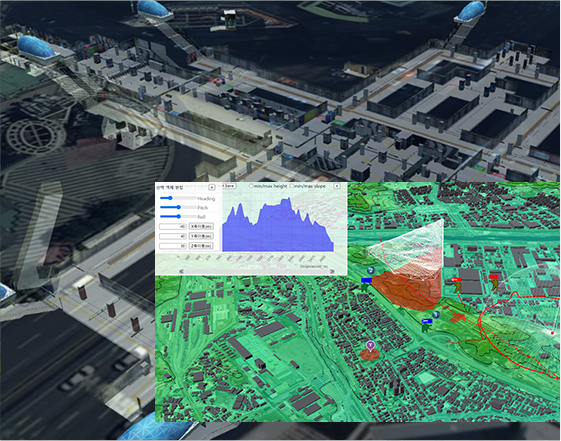Close the elevation profile chart panel

coord(337,186)
